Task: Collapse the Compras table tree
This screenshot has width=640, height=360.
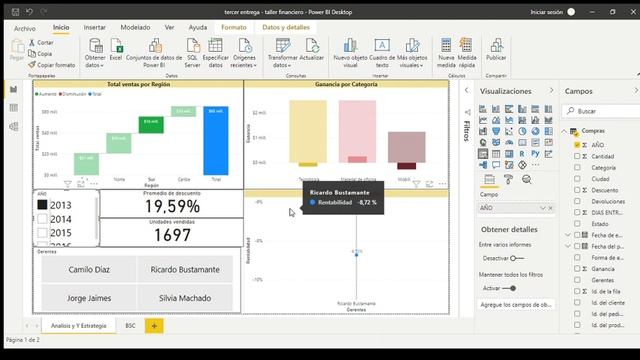Action: point(564,131)
